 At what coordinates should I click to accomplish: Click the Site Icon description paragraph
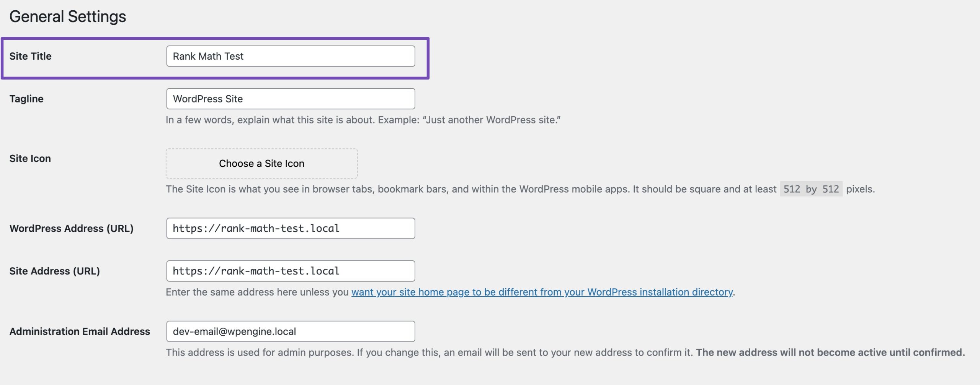click(471, 189)
